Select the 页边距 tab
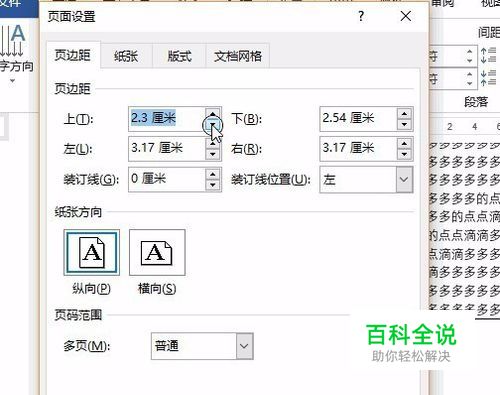The image size is (500, 395). pyautogui.click(x=73, y=55)
